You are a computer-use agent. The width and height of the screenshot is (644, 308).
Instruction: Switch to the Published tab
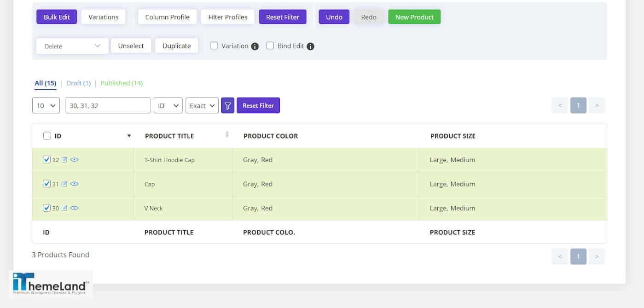tap(122, 83)
